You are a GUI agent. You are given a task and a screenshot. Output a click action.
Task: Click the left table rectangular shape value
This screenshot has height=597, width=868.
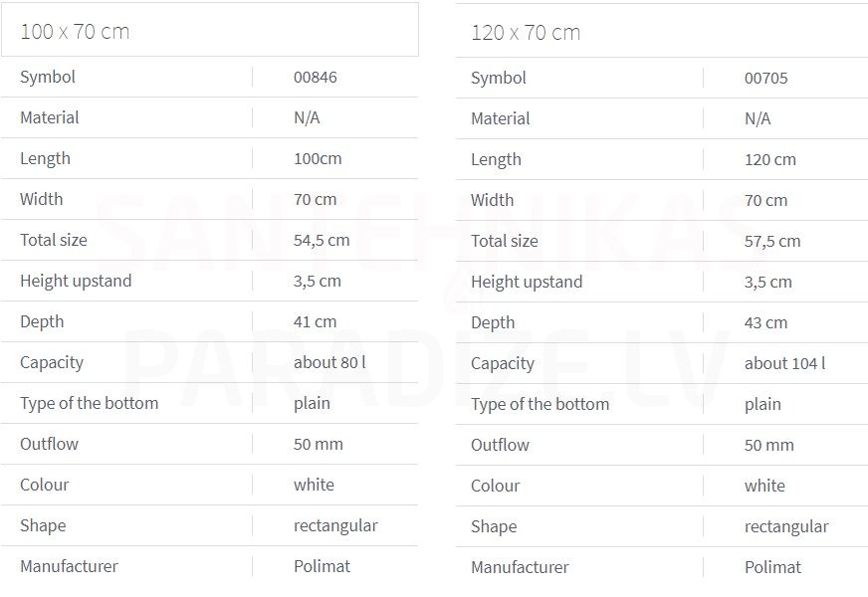(x=335, y=525)
